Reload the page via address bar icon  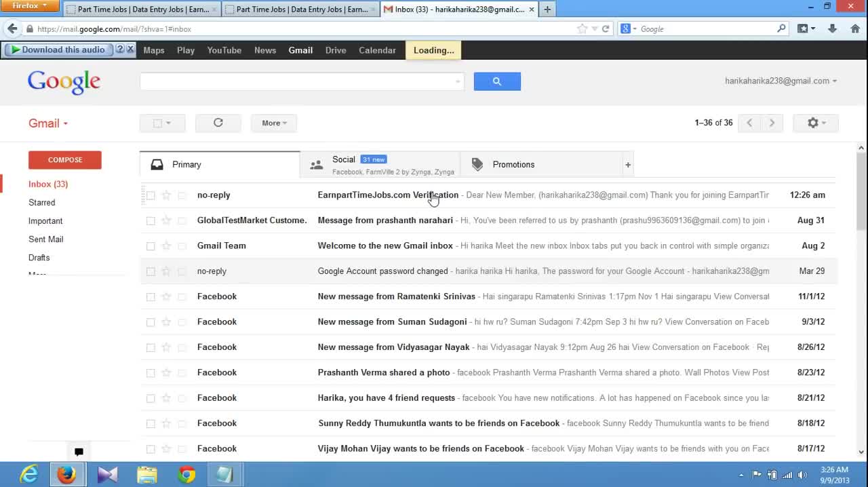pos(606,28)
